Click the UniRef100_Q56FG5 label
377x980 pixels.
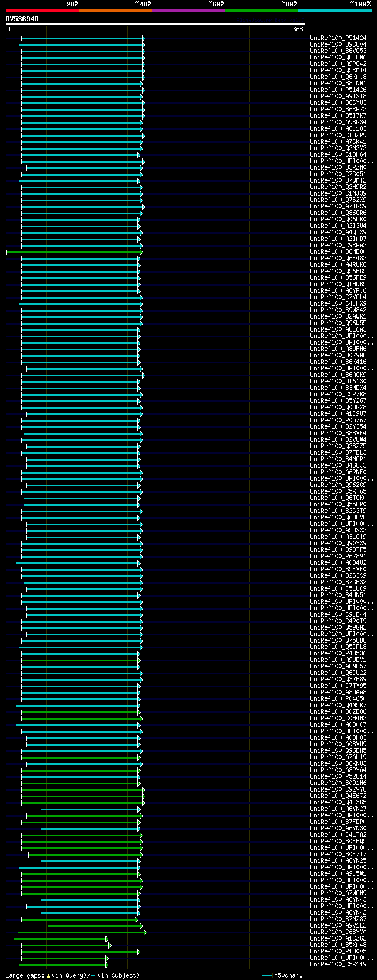tap(338, 272)
